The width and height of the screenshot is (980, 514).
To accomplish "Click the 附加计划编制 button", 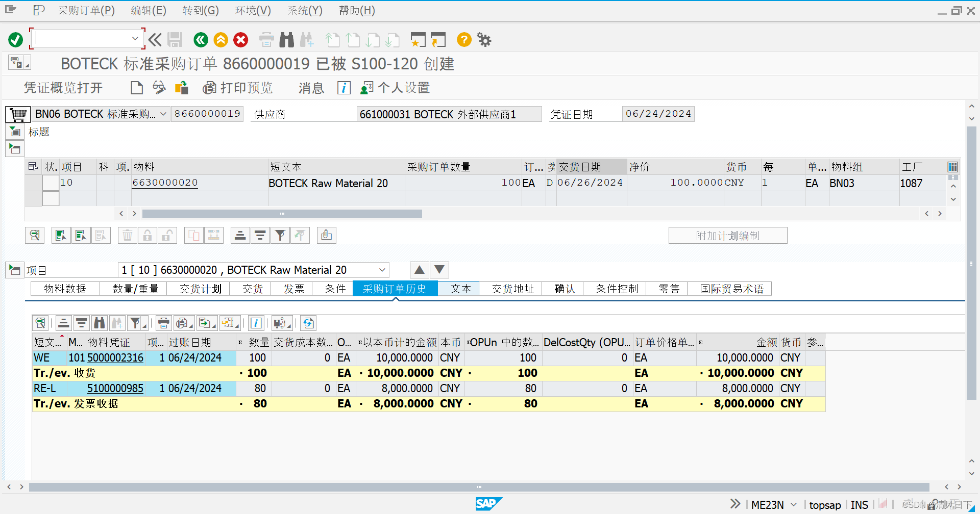I will point(728,236).
